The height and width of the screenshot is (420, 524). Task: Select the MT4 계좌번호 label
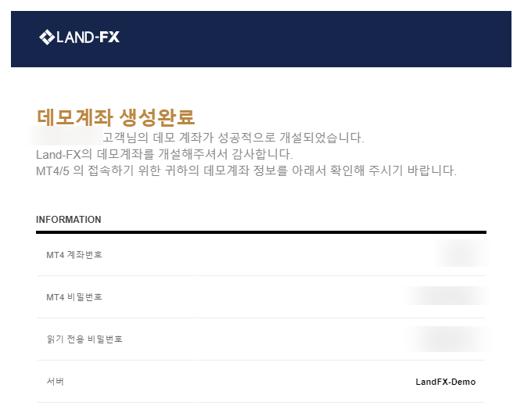point(74,255)
